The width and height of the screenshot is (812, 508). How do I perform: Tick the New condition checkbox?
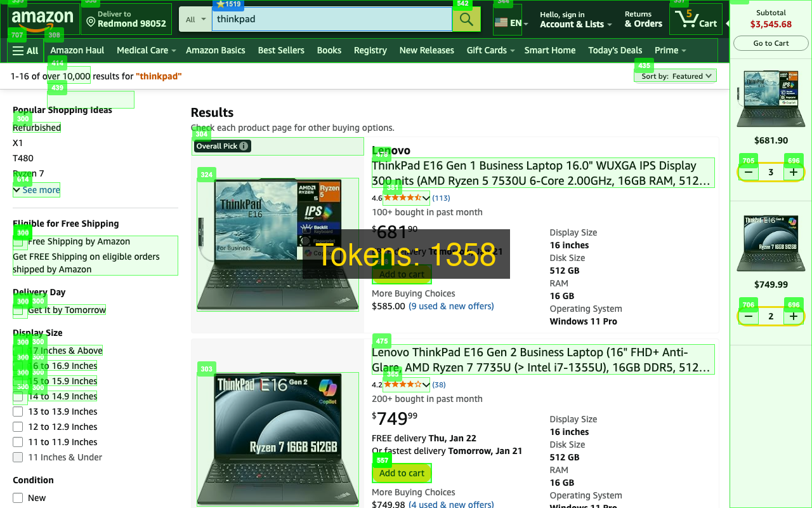[18, 498]
